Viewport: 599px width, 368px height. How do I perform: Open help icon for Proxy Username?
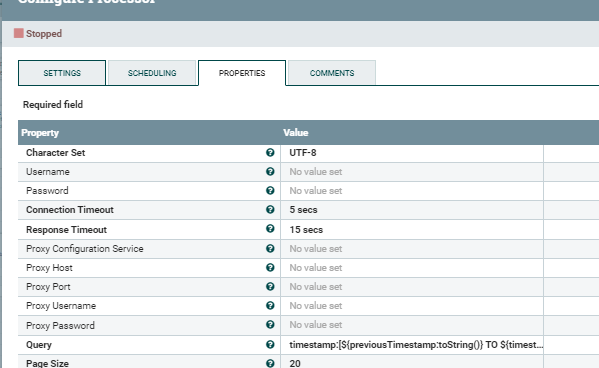point(270,305)
